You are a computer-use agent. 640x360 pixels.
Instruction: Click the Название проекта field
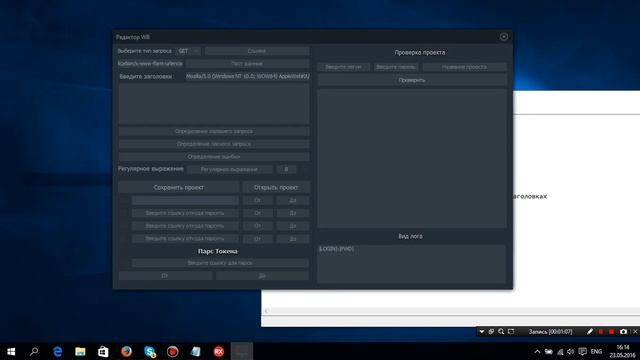point(464,67)
